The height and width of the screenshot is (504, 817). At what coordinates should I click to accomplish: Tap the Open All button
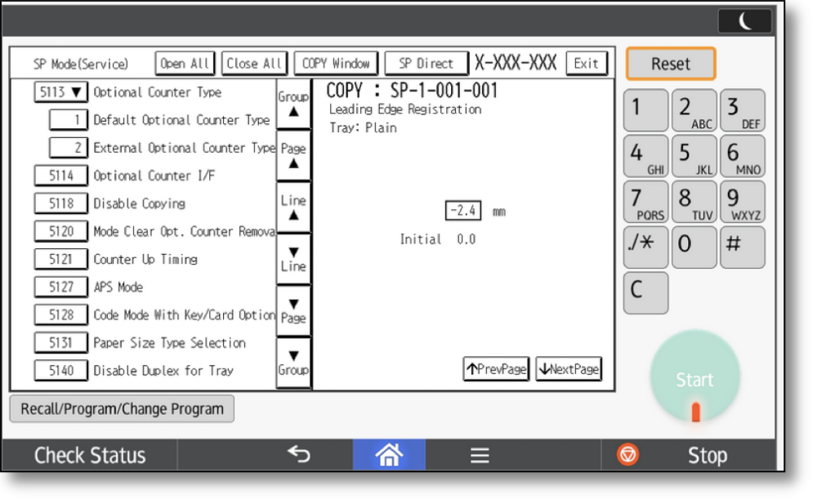point(185,64)
